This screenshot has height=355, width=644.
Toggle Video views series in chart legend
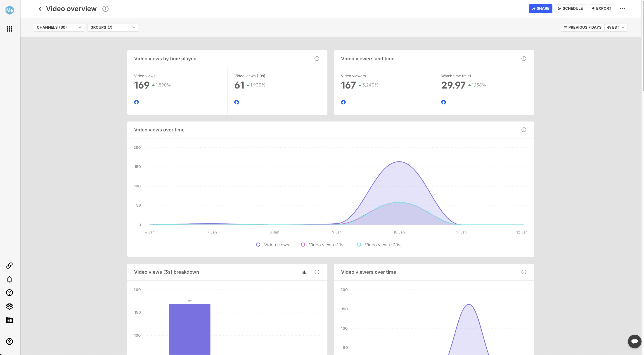coord(272,245)
